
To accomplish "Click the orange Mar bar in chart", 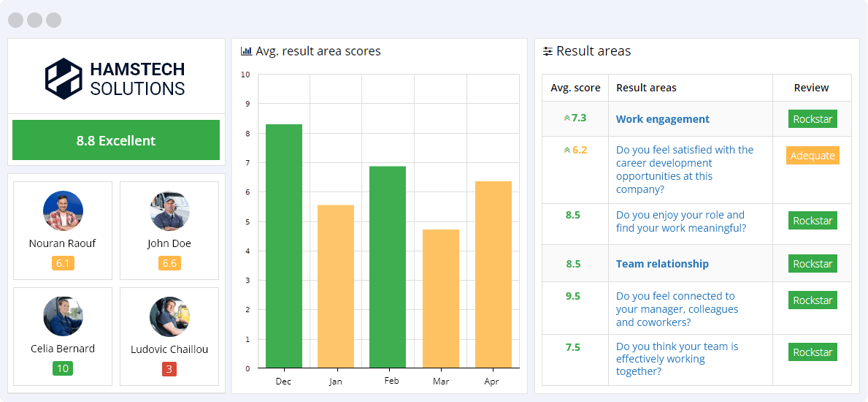I will click(441, 299).
